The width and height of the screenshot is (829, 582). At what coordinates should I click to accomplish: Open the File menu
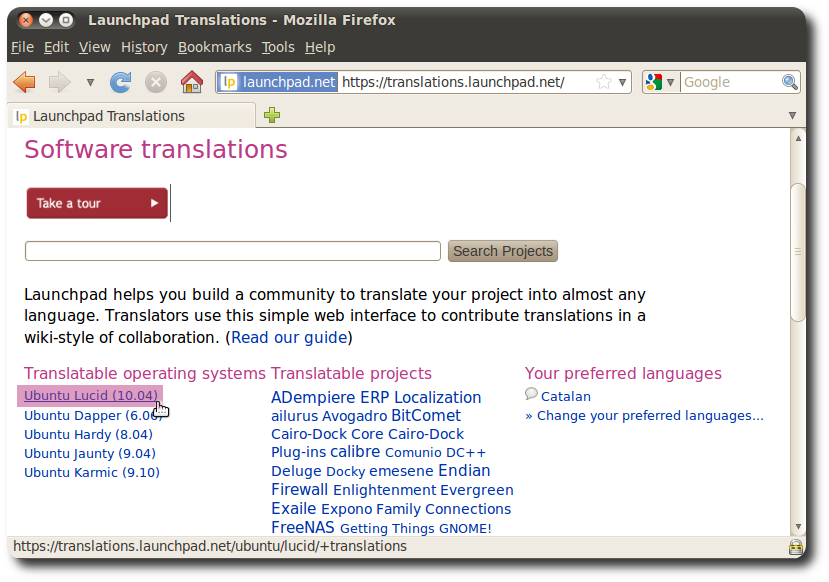(x=22, y=48)
